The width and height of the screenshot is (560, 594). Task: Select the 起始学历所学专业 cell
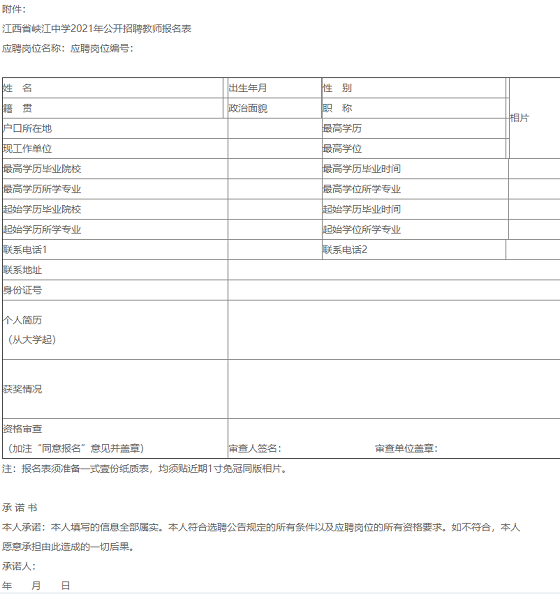point(115,229)
